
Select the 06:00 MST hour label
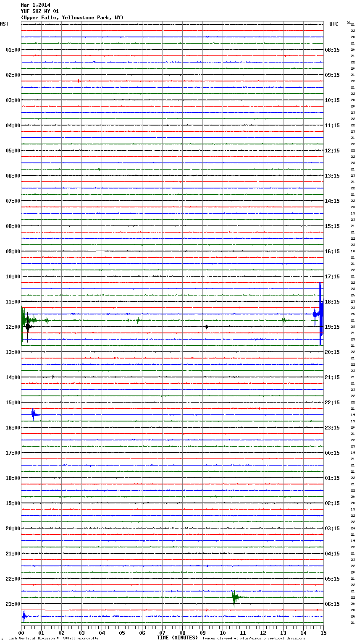[x=13, y=176]
